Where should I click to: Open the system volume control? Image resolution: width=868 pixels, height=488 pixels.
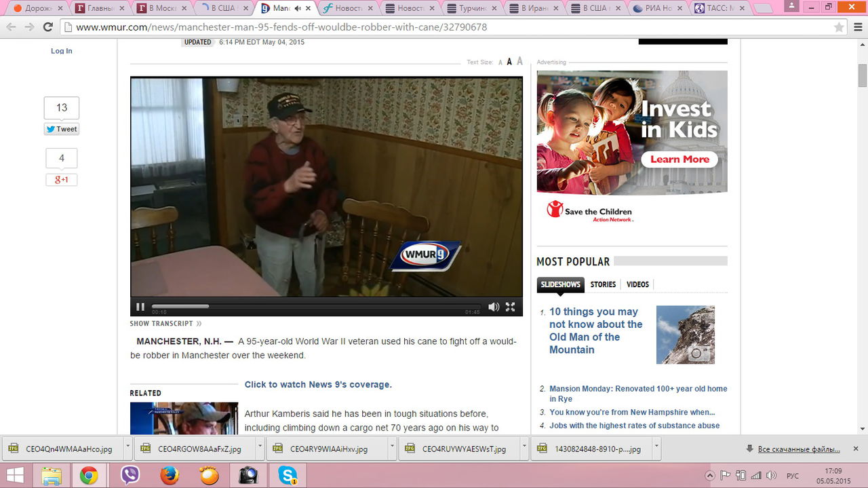[x=771, y=476]
